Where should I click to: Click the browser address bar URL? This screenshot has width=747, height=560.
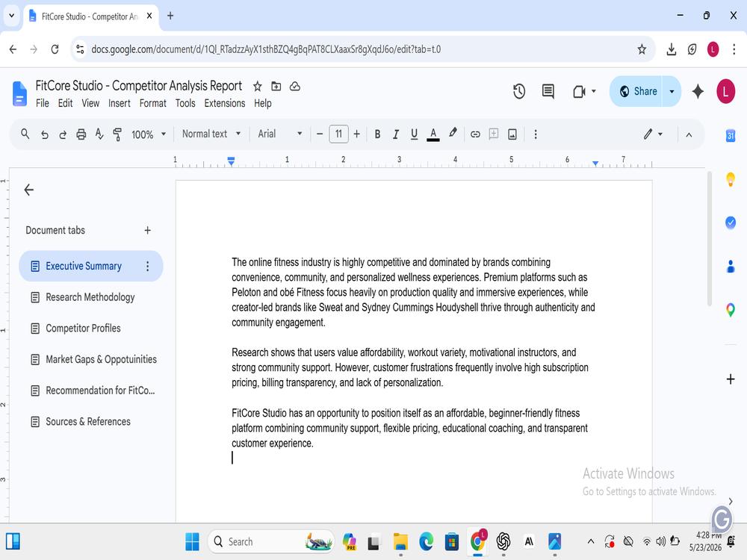266,49
